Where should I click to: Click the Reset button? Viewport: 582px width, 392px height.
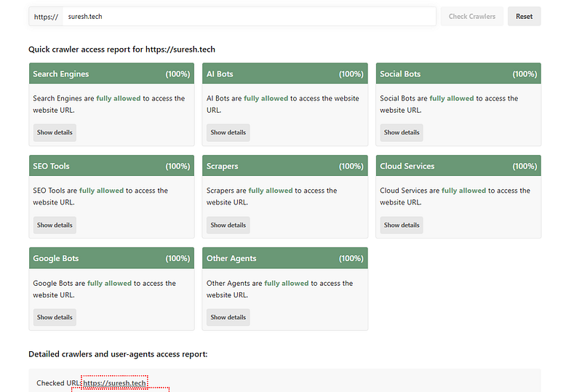524,16
